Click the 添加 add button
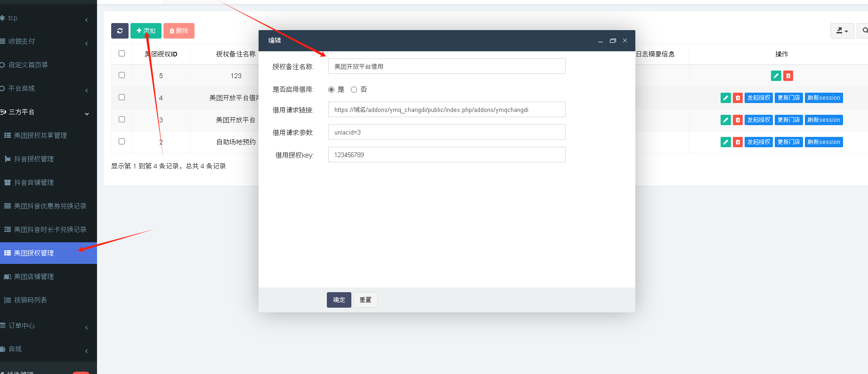The height and width of the screenshot is (374, 868). click(146, 31)
